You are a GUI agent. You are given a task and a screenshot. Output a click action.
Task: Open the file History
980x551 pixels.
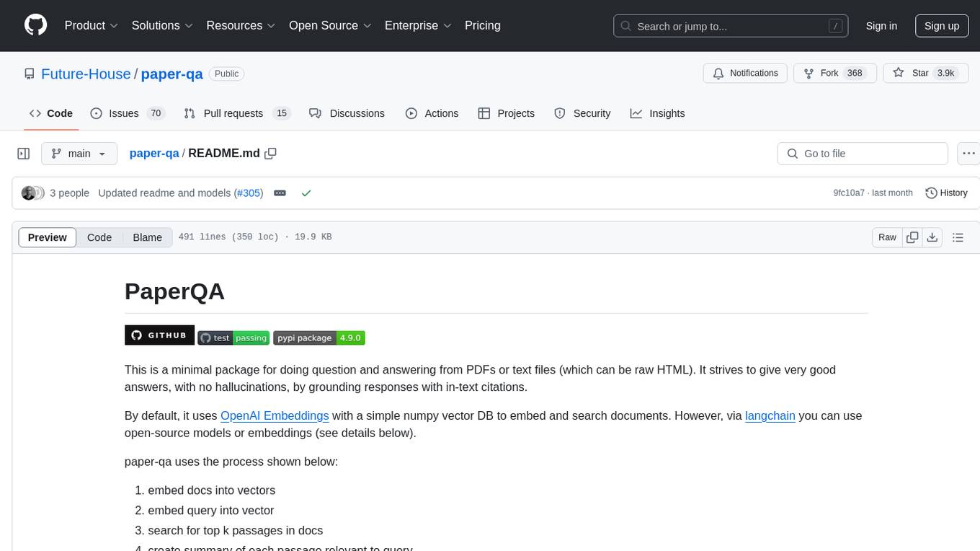tap(946, 193)
